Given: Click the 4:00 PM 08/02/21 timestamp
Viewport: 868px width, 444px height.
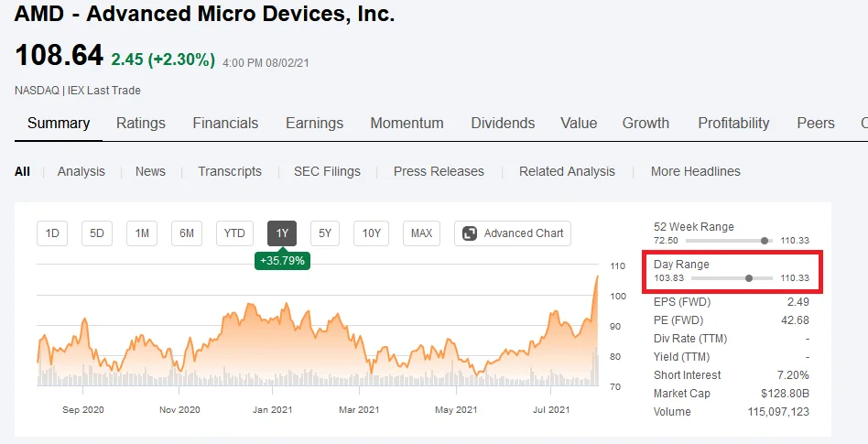Looking at the screenshot, I should point(266,63).
